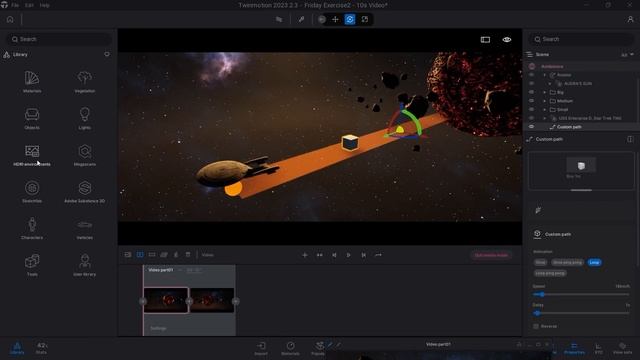
Task: Click the viewport layout icon
Action: tap(485, 40)
